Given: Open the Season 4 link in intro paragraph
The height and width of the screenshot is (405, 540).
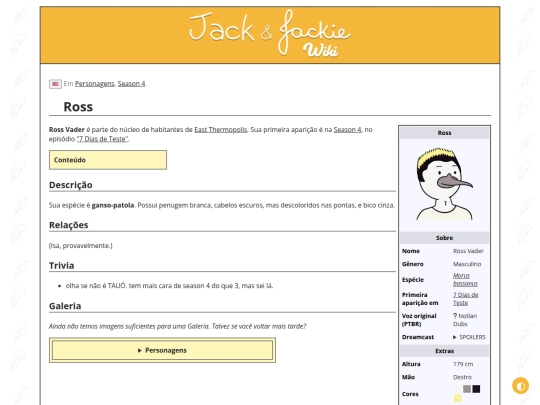Looking at the screenshot, I should [347, 129].
